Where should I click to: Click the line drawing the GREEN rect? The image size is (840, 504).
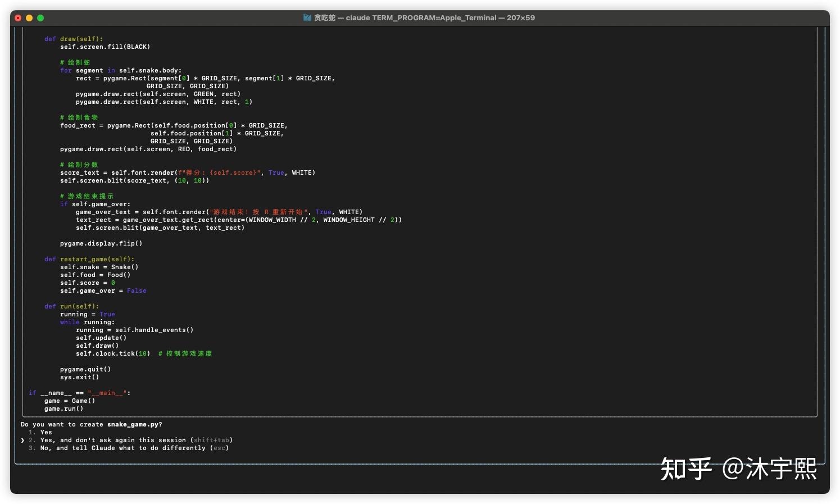158,94
